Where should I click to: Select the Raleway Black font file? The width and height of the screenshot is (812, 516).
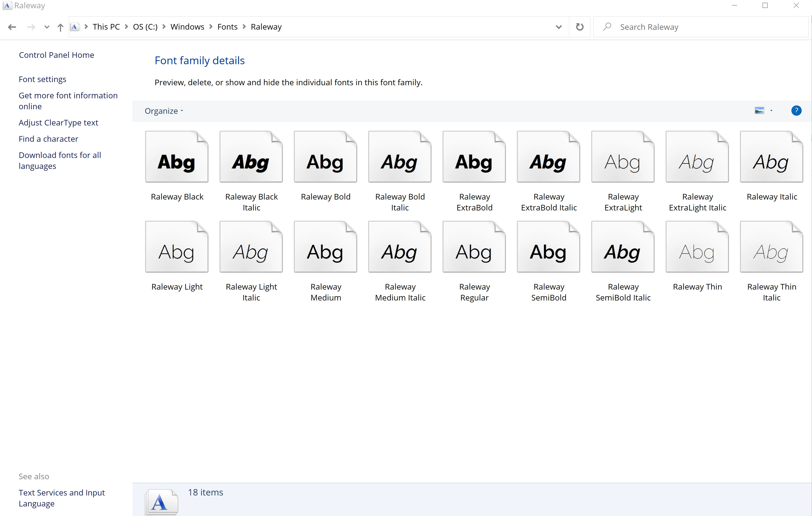tap(177, 157)
